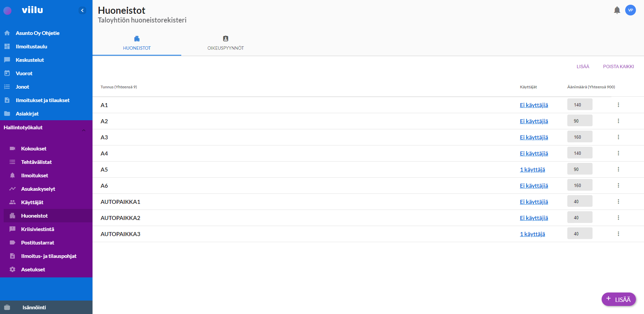Click the notifications bell icon
This screenshot has width=644, height=314.
[x=617, y=10]
